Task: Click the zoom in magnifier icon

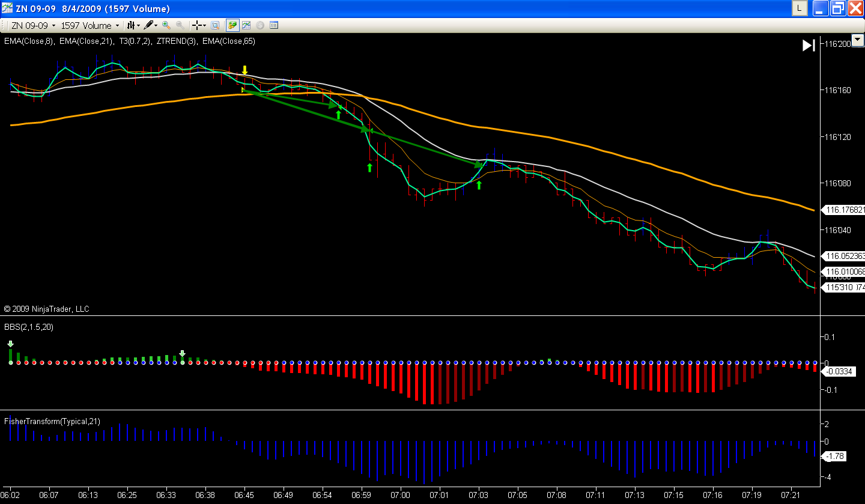Action: [x=166, y=25]
